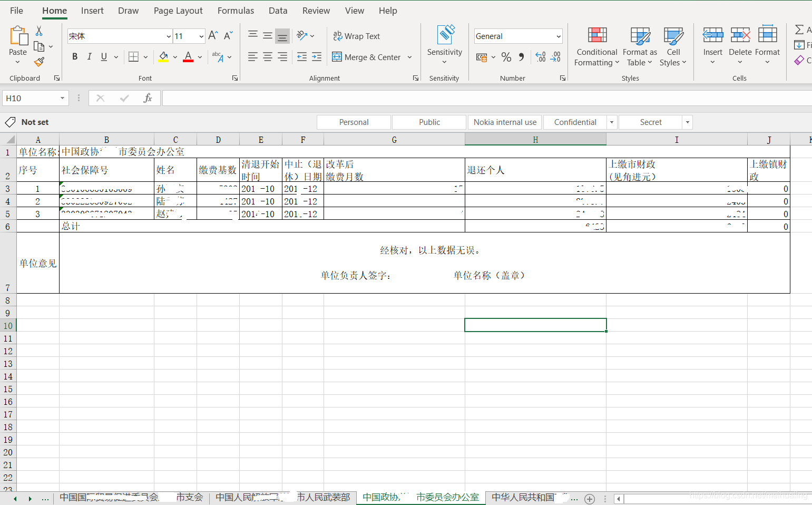This screenshot has width=812, height=505.
Task: Expand the Merge & Center dropdown
Action: click(409, 57)
